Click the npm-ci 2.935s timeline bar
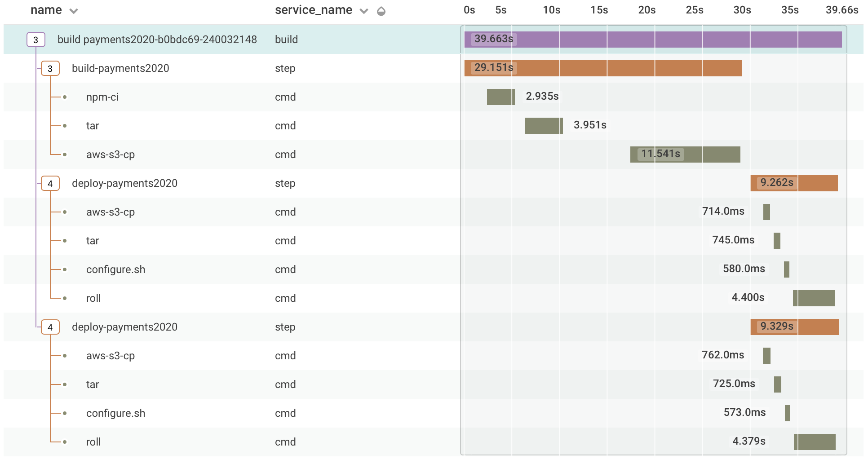Image resolution: width=868 pixels, height=468 pixels. [x=500, y=97]
